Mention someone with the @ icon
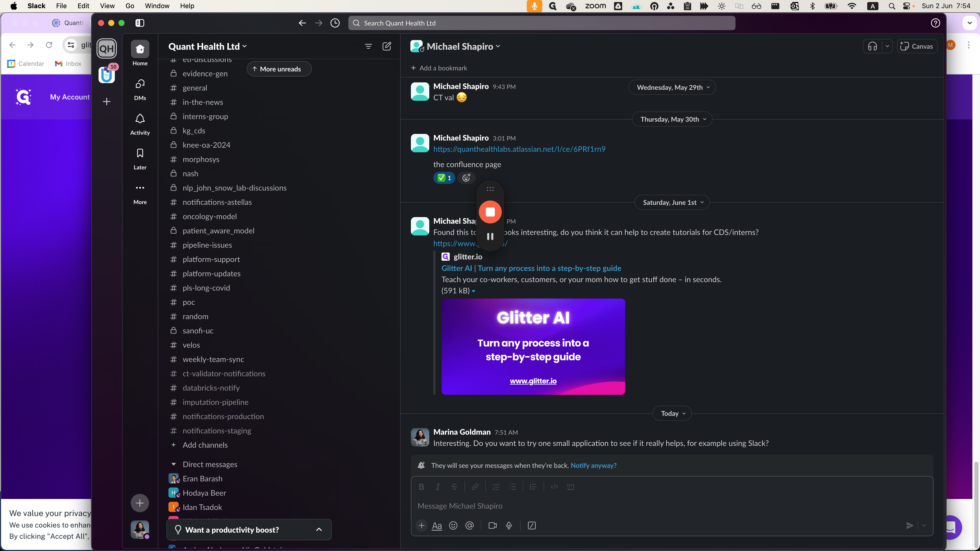This screenshot has width=980, height=551. coord(470,525)
